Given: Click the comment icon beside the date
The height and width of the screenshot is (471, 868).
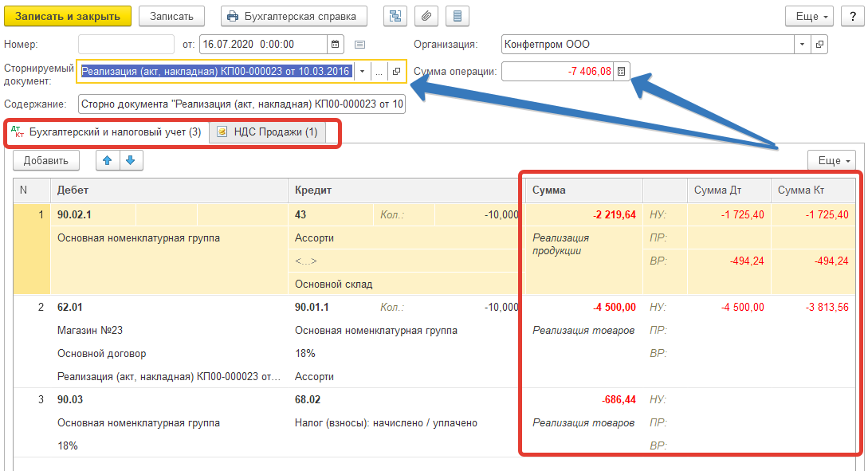Looking at the screenshot, I should (x=359, y=45).
